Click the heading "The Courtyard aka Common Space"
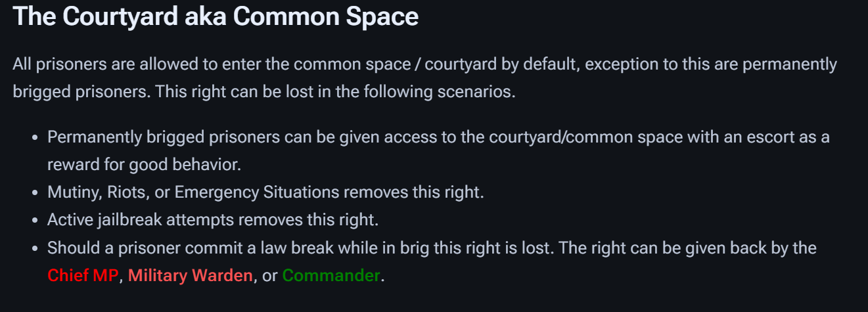868x312 pixels. [x=216, y=16]
